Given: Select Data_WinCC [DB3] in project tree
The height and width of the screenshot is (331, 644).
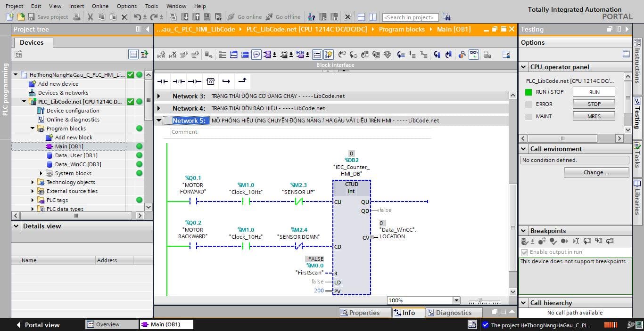Looking at the screenshot, I should tap(78, 164).
